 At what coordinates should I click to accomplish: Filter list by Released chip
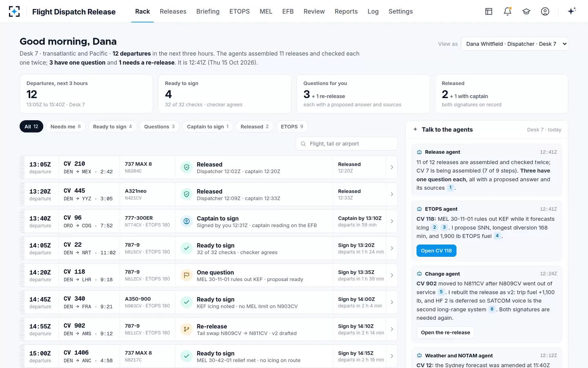[254, 126]
